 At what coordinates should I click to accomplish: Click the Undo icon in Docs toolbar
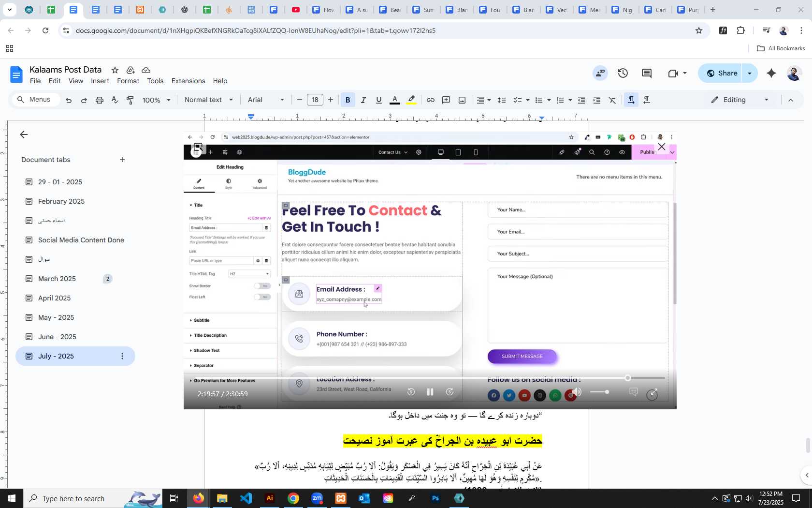(69, 100)
